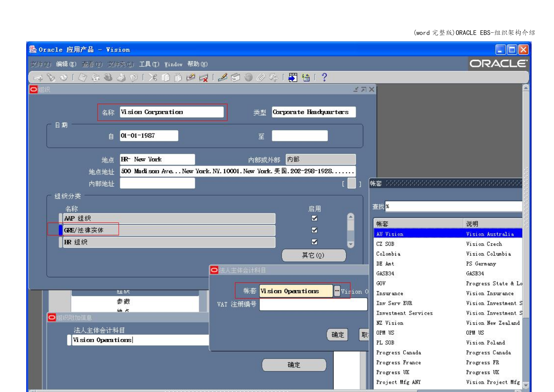The width and height of the screenshot is (554, 392).
Task: Click the 名称 field with Vision Corporation
Action: 172,112
